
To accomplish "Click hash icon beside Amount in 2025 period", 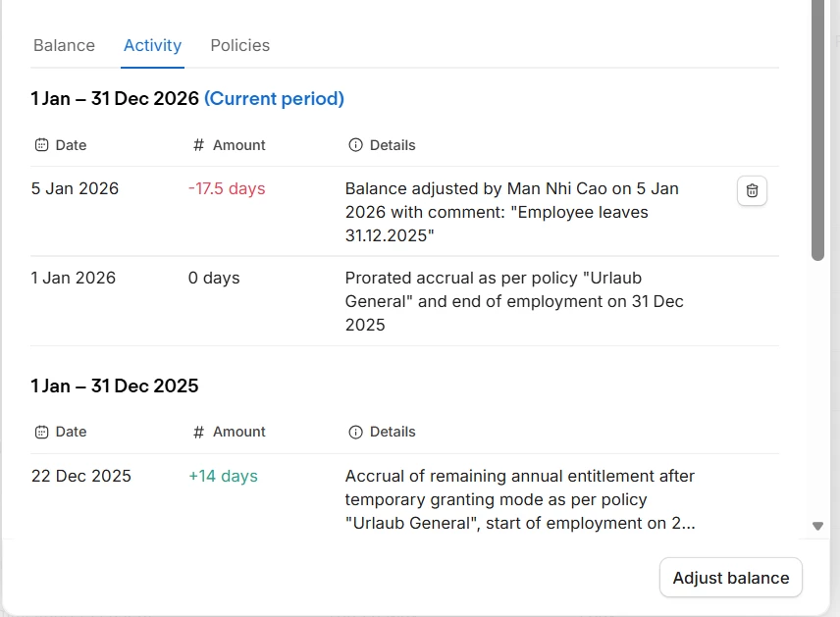I will pyautogui.click(x=198, y=432).
